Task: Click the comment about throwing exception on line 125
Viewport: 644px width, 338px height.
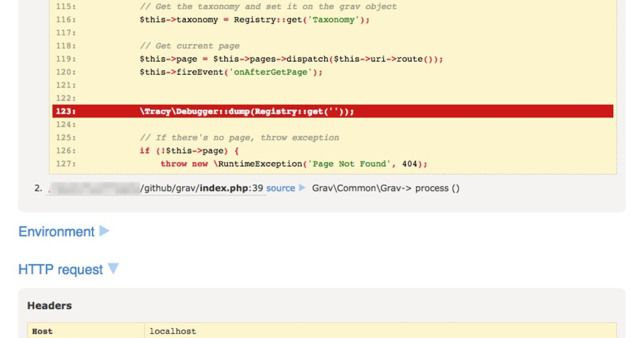Action: 239,138
